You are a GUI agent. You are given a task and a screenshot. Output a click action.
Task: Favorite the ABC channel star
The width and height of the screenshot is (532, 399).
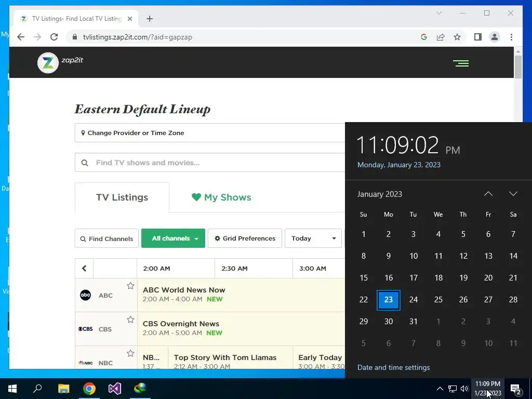(x=130, y=286)
